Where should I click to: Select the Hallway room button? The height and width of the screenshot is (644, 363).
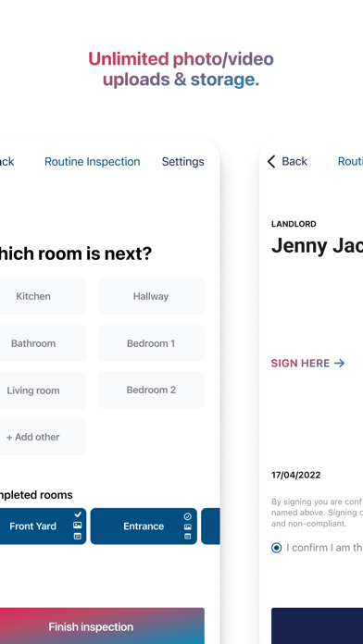click(x=150, y=296)
